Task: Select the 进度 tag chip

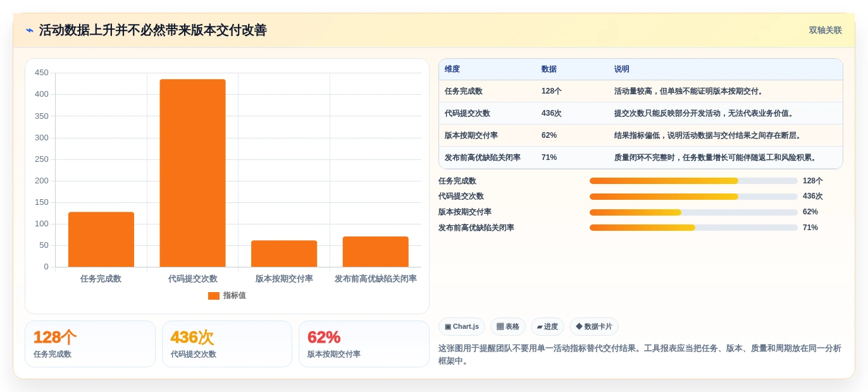Action: tap(547, 327)
